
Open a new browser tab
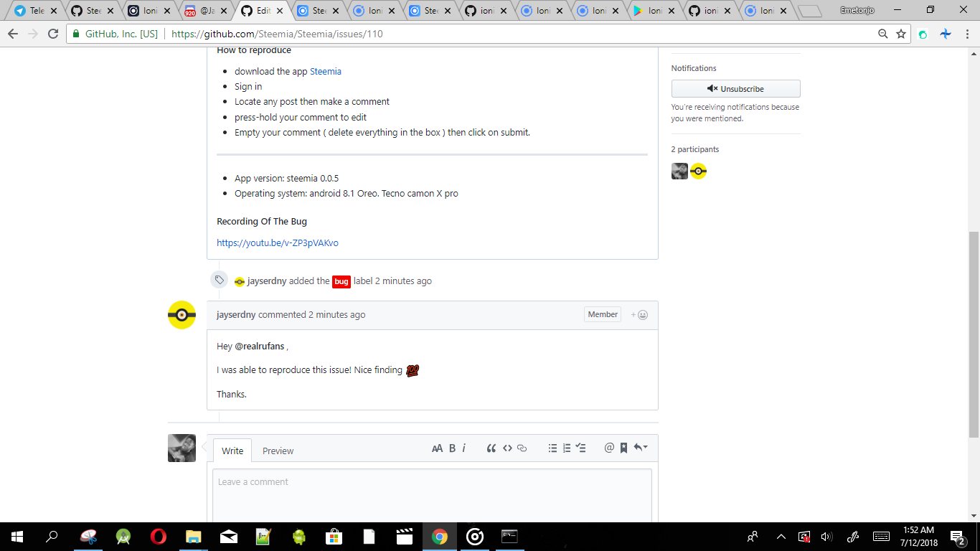click(x=809, y=11)
